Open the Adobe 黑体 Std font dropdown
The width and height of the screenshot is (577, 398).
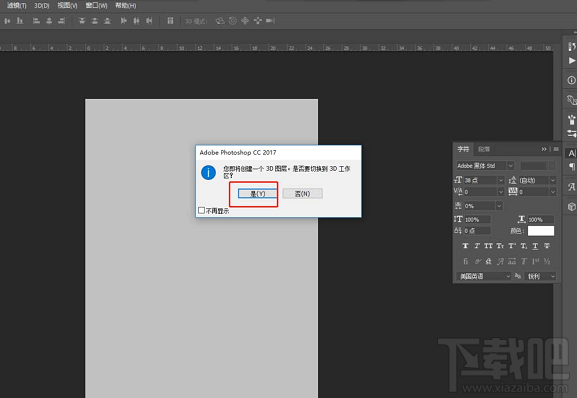(485, 166)
